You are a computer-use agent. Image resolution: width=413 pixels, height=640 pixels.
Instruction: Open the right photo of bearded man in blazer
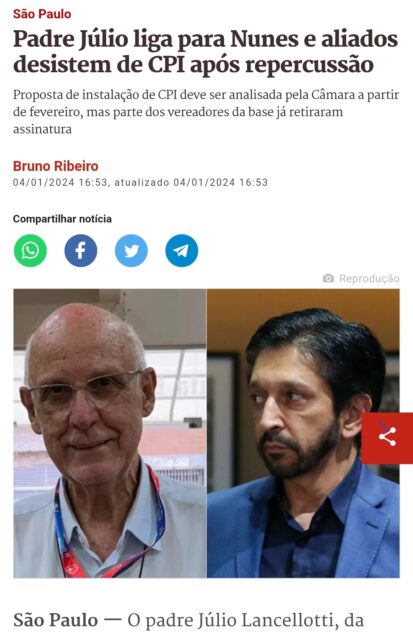click(303, 433)
